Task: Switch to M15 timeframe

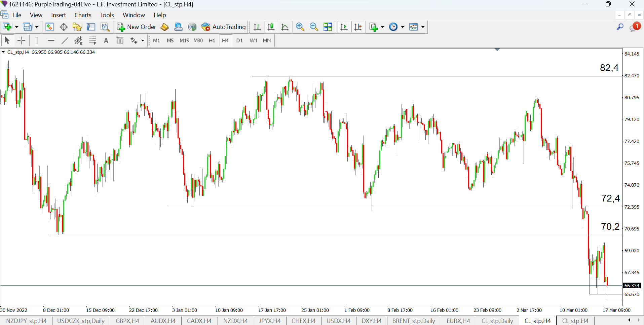Action: (x=184, y=41)
